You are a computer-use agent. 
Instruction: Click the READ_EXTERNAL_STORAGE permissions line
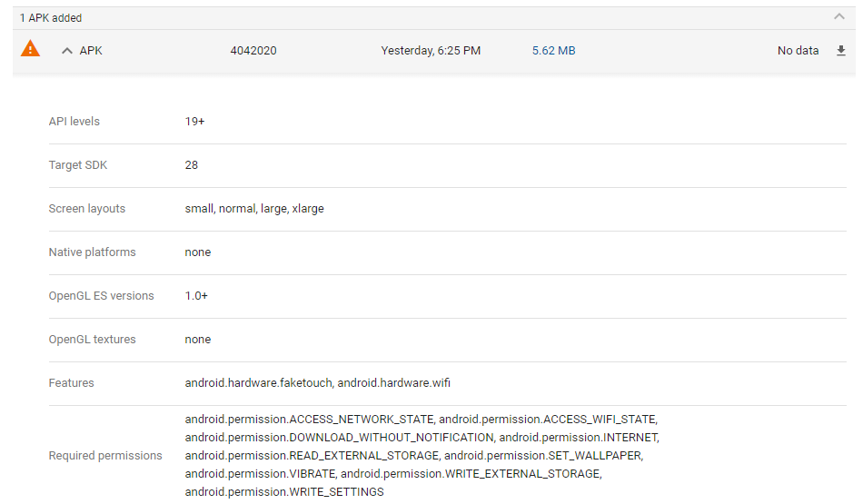pyautogui.click(x=414, y=456)
